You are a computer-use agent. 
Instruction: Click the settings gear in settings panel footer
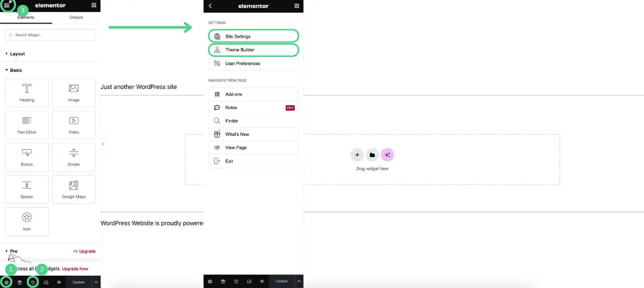pyautogui.click(x=210, y=282)
